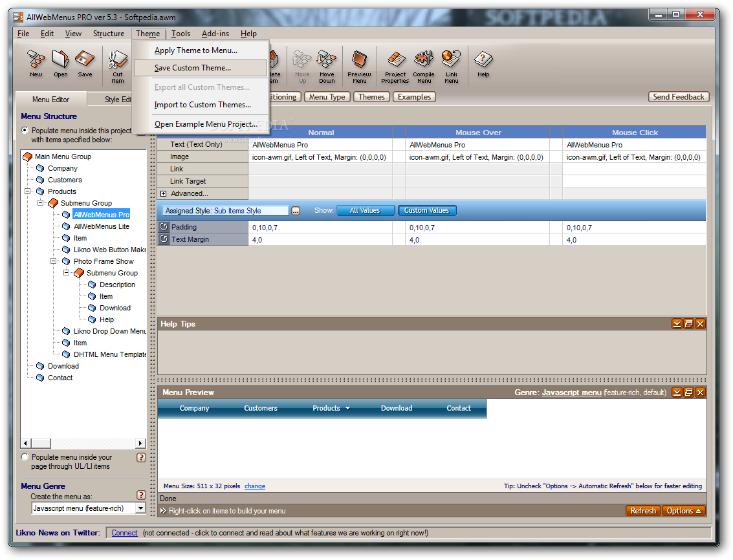
Task: Click the tree horizontal scrollbar left arrow
Action: point(26,443)
